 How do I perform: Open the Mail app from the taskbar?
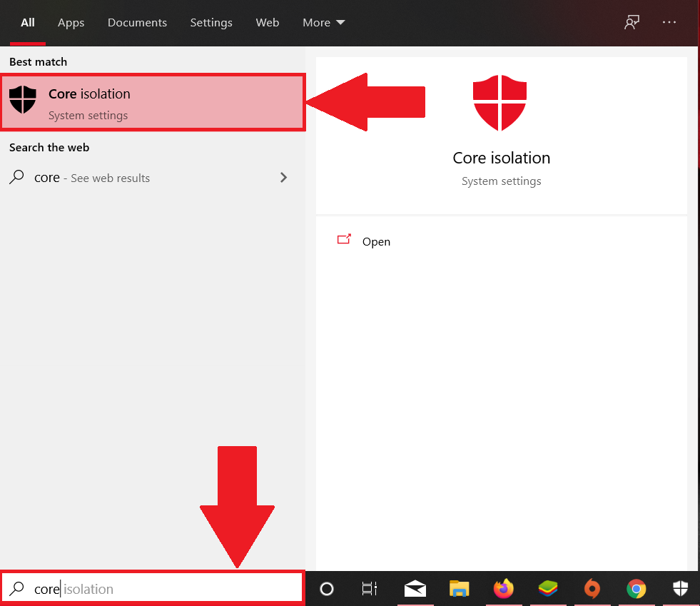(x=415, y=589)
